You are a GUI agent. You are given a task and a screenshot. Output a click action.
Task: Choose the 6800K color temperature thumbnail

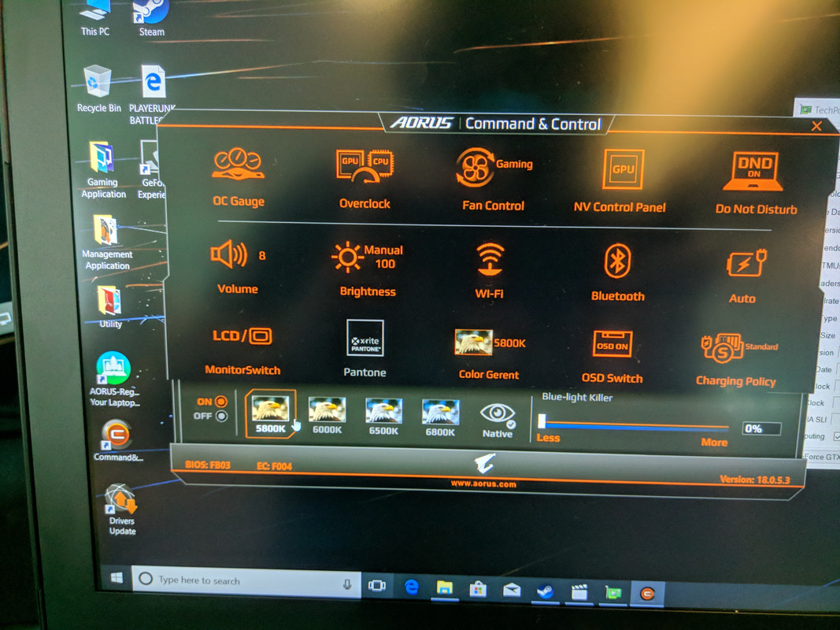tap(440, 417)
